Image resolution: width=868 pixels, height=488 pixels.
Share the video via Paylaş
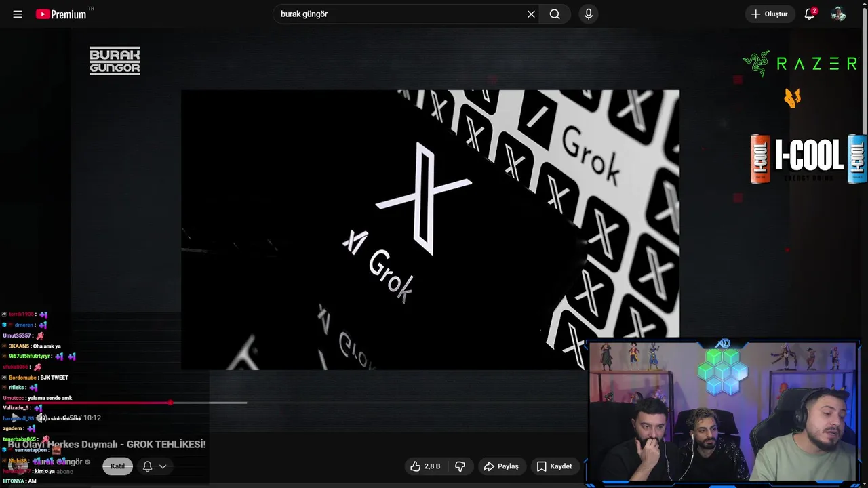pos(500,466)
